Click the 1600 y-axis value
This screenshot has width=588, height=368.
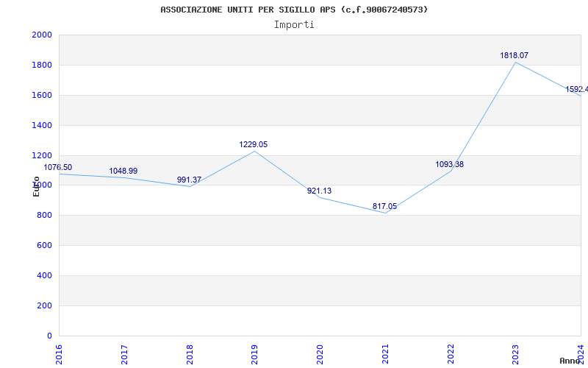pyautogui.click(x=42, y=95)
